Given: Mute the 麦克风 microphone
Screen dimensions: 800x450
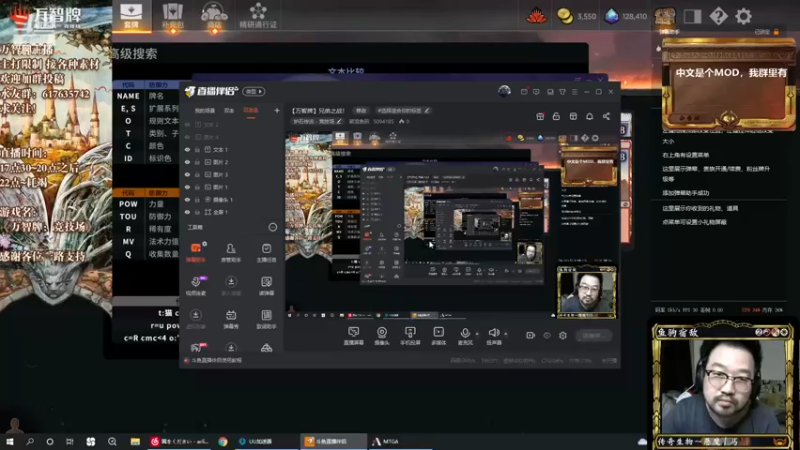Looking at the screenshot, I should tap(465, 336).
